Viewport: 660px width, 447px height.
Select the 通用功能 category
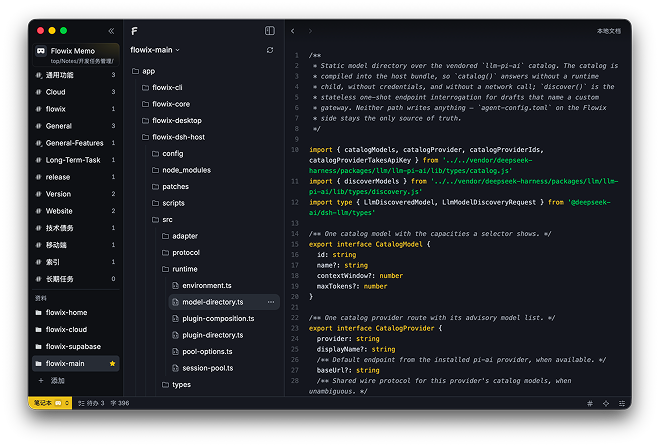76,75
